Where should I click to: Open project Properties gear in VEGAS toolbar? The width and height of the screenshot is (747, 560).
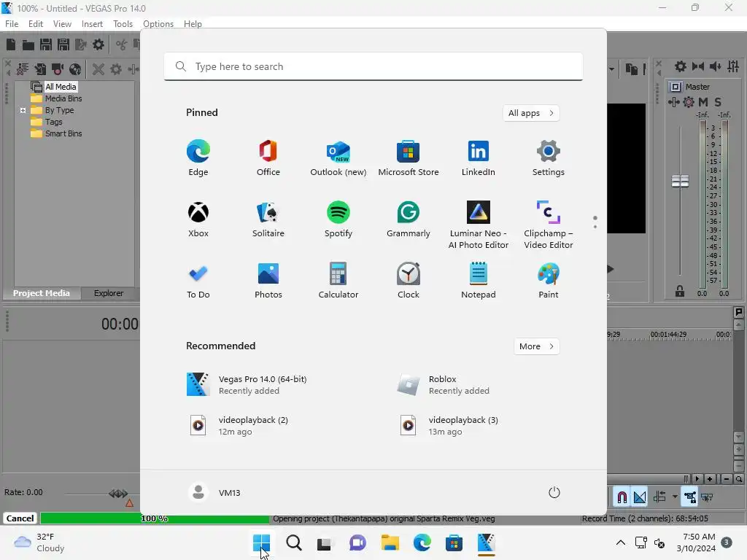98,44
